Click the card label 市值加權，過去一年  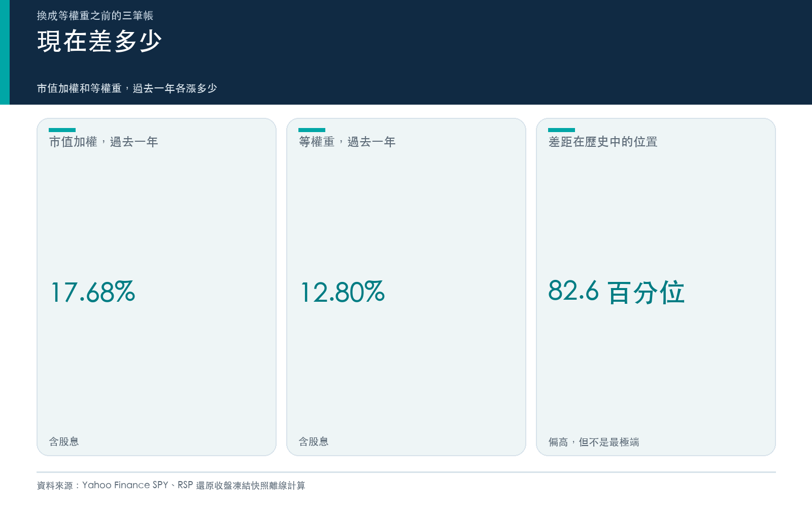pyautogui.click(x=104, y=142)
